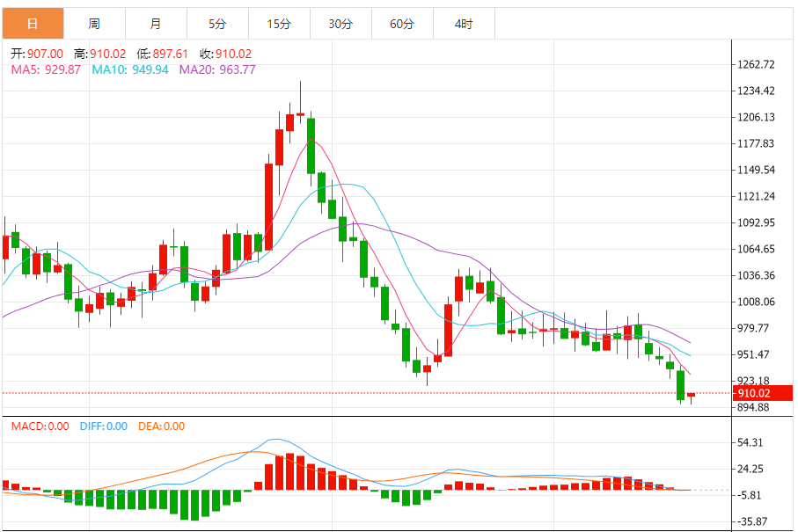Click the 1036.36 price axis label

[756, 275]
